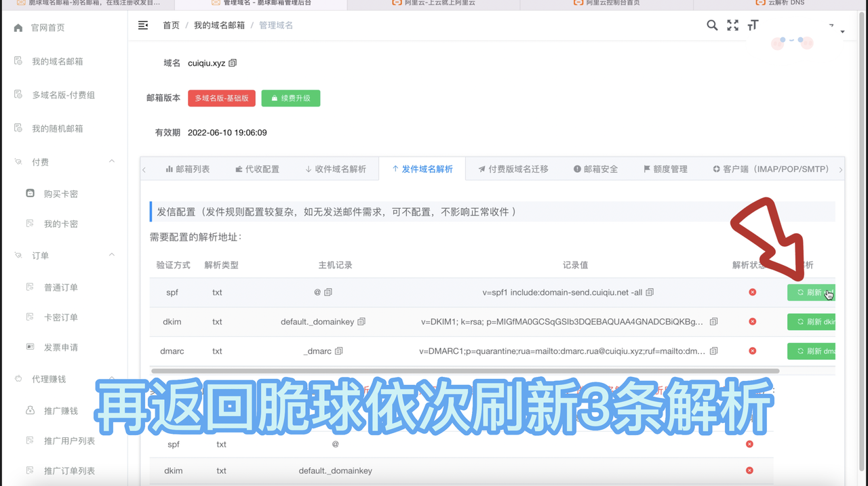This screenshot has width=868, height=486.
Task: Select the 发件域名解析 tab
Action: point(422,169)
